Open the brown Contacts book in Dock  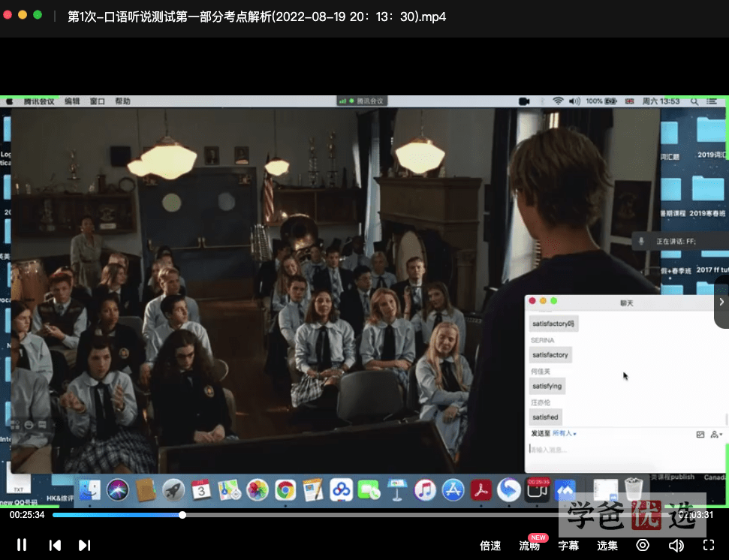point(146,490)
